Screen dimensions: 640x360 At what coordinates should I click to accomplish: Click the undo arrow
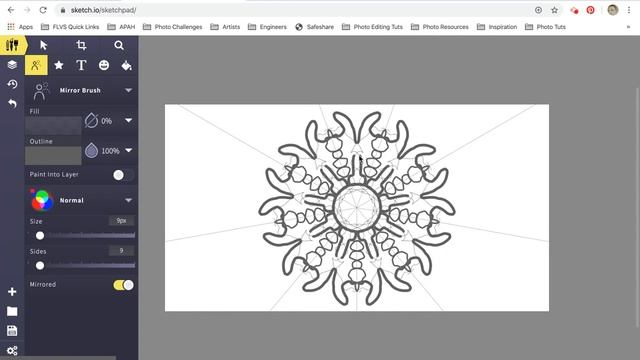[12, 104]
